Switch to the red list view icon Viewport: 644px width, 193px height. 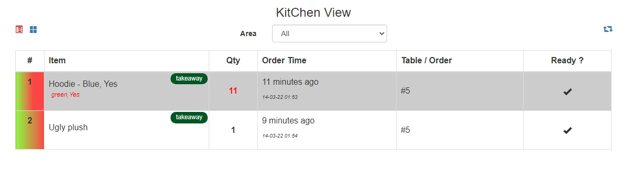click(19, 29)
